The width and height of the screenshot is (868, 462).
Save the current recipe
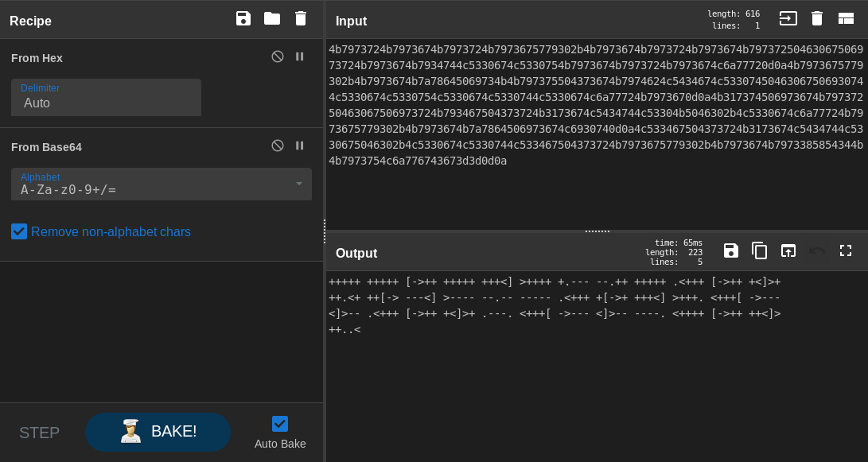tap(243, 18)
